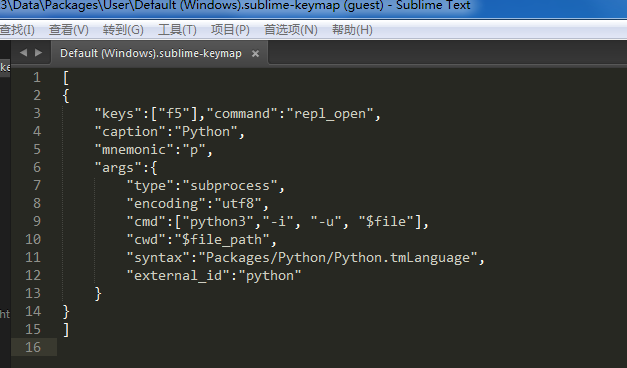Click the closing bracket on line 15
The height and width of the screenshot is (368, 627).
(x=66, y=330)
